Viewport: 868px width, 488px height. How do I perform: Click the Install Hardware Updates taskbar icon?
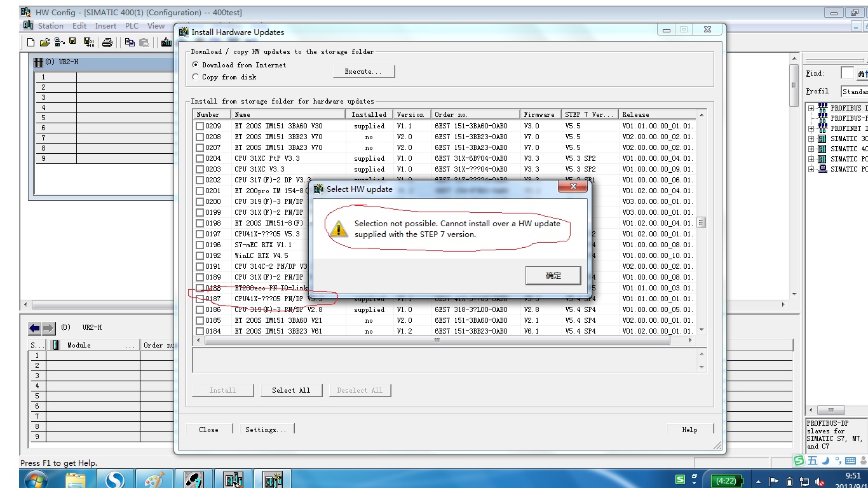point(273,480)
